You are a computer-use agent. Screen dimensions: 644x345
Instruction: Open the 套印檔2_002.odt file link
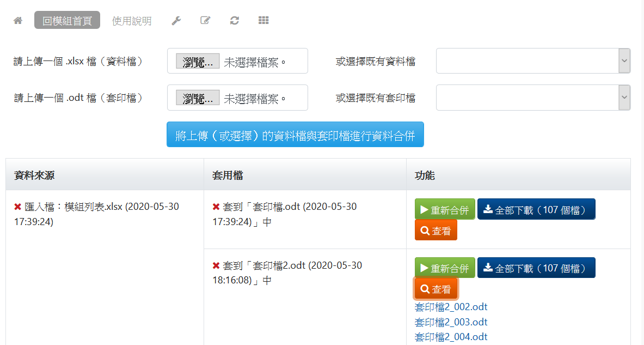tap(451, 307)
